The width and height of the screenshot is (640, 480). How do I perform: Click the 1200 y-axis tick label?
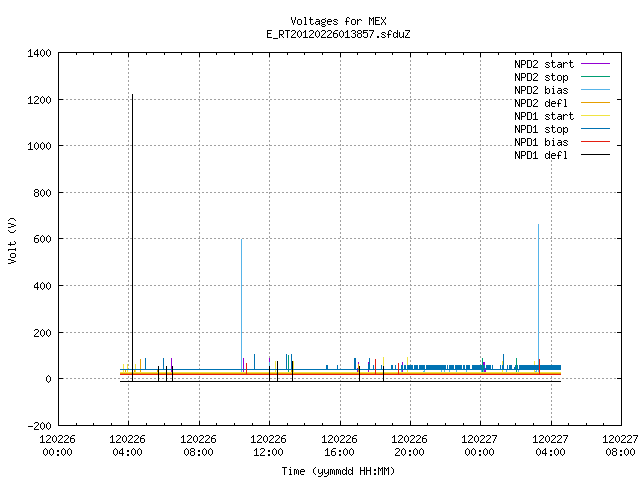(x=39, y=100)
